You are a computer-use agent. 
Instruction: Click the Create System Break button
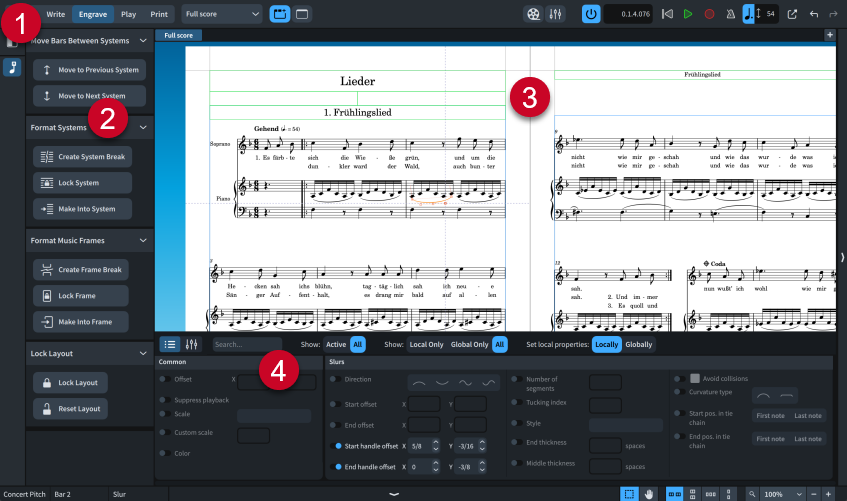click(82, 157)
